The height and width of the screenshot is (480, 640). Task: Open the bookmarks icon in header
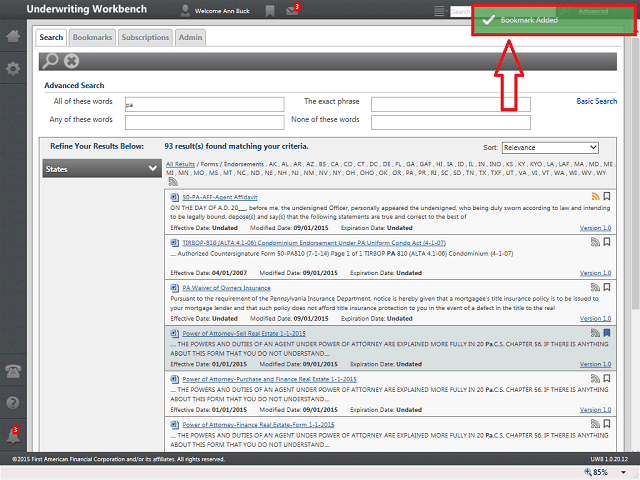pyautogui.click(x=270, y=11)
